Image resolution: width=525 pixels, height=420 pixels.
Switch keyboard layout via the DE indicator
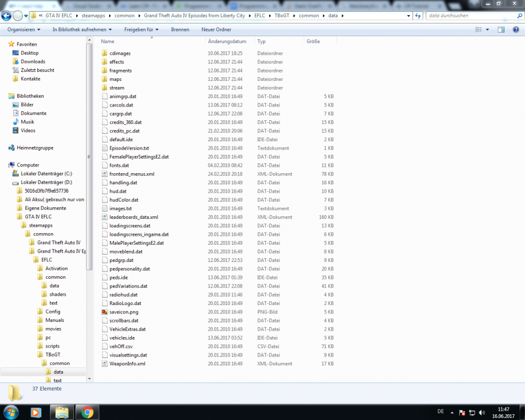coord(441,412)
